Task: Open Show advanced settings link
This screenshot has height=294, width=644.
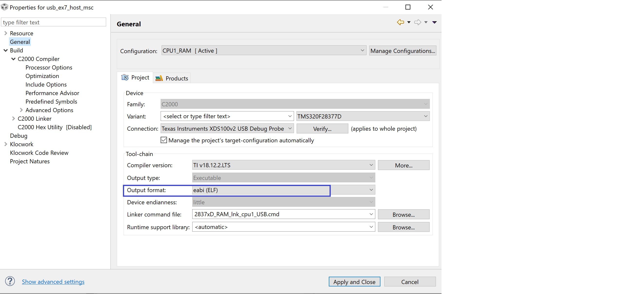Action: [x=53, y=282]
